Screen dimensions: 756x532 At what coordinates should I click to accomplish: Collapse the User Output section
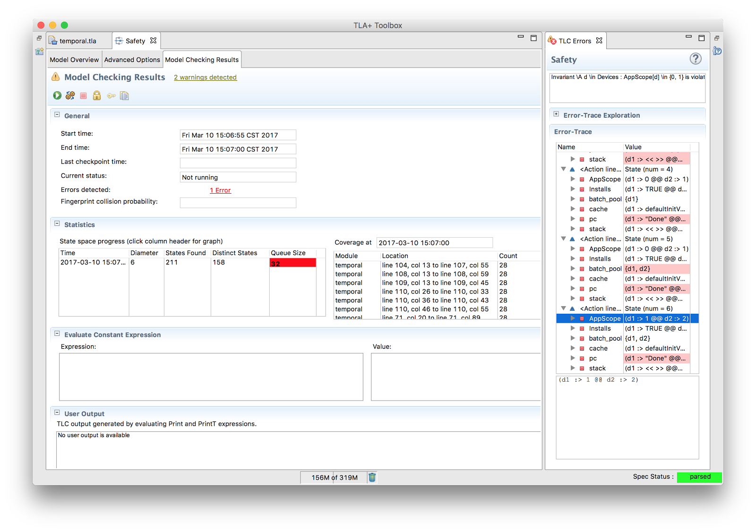pyautogui.click(x=57, y=412)
